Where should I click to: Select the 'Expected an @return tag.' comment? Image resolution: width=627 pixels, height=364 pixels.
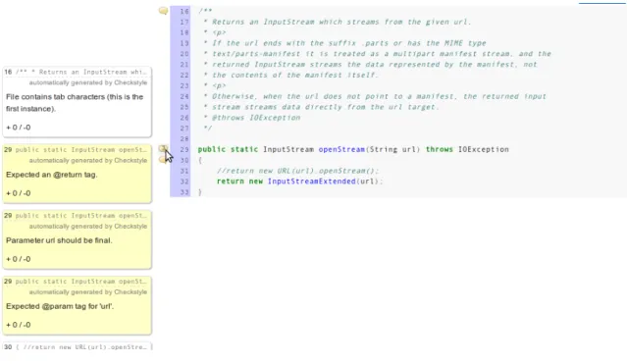pos(78,174)
